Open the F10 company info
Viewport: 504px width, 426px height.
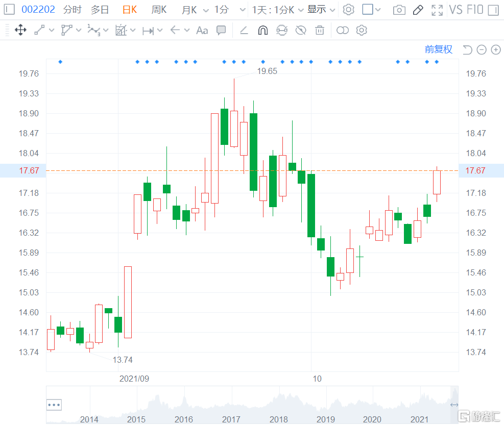point(475,10)
